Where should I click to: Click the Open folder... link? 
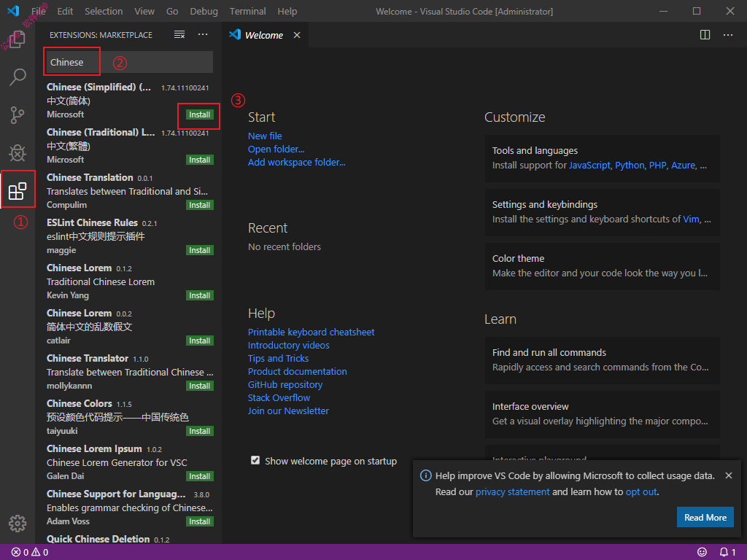coord(276,149)
